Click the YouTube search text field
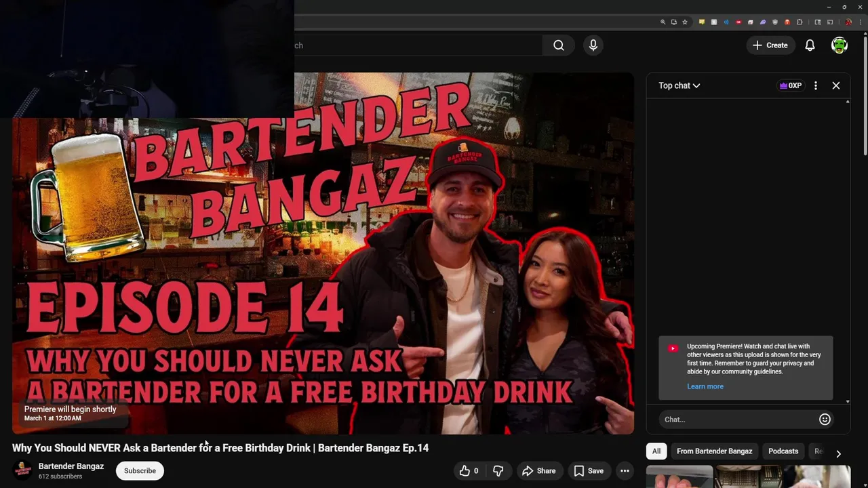The image size is (868, 488). coord(418,45)
